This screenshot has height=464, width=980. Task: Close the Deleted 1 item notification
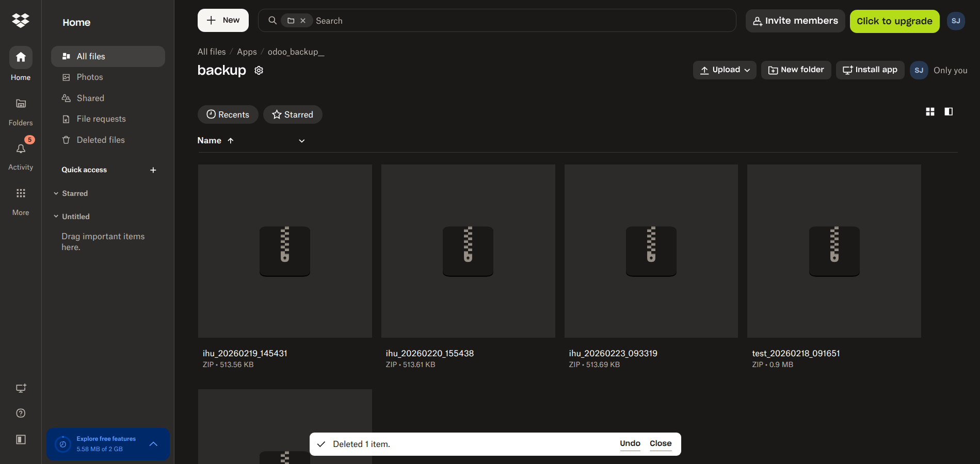[661, 443]
